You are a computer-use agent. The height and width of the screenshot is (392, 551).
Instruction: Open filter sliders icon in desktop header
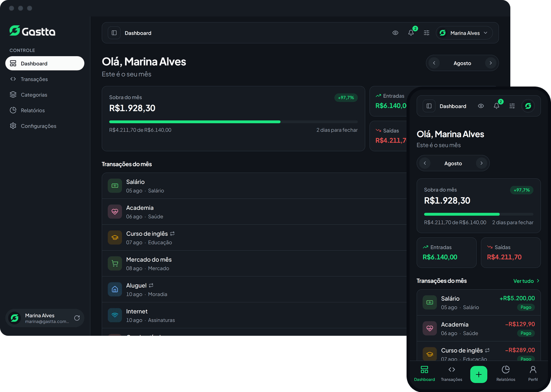coord(427,33)
